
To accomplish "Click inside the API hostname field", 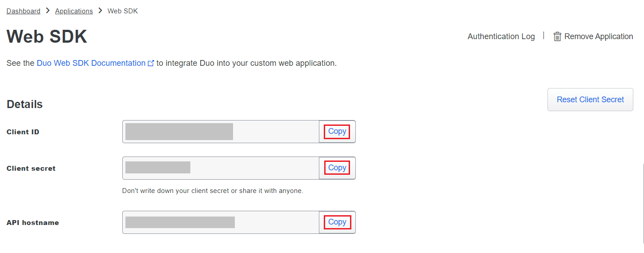I will [x=220, y=222].
